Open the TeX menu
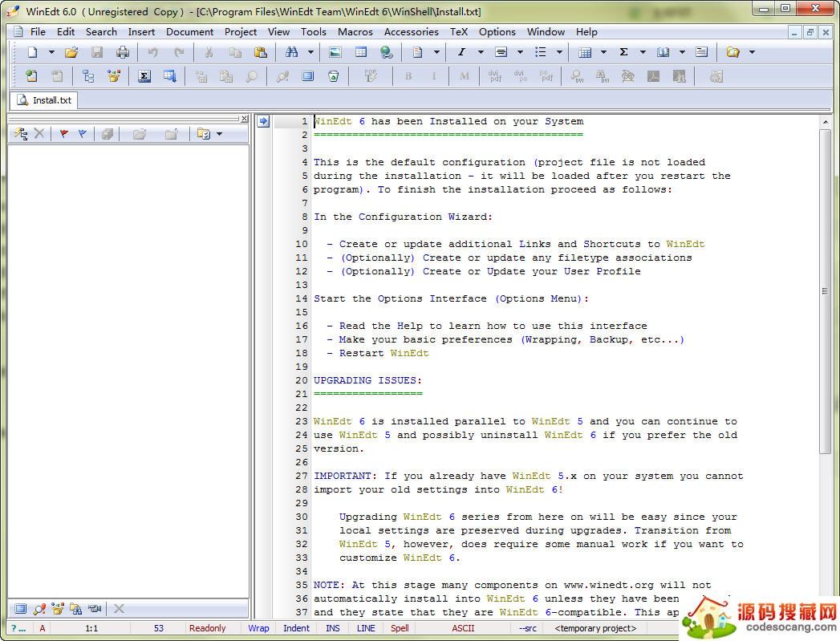This screenshot has height=641, width=840. [458, 32]
